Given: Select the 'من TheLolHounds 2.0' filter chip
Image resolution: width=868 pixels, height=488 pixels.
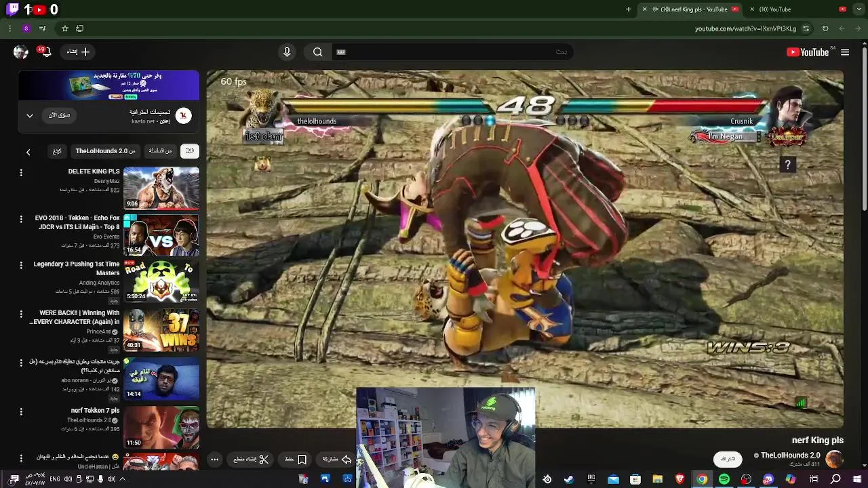Looking at the screenshot, I should [x=105, y=151].
